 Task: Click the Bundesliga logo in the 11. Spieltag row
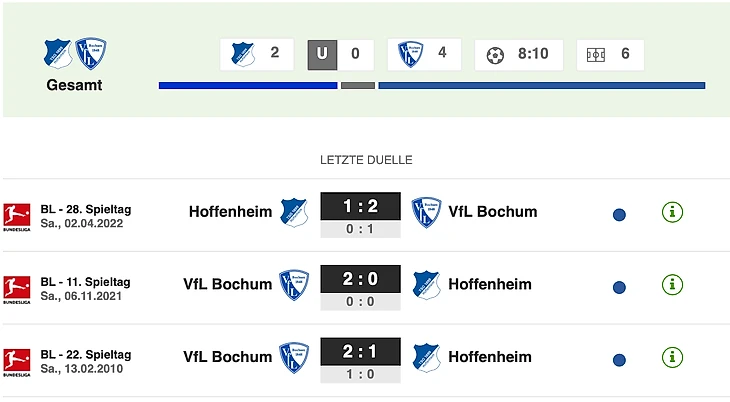[17, 289]
